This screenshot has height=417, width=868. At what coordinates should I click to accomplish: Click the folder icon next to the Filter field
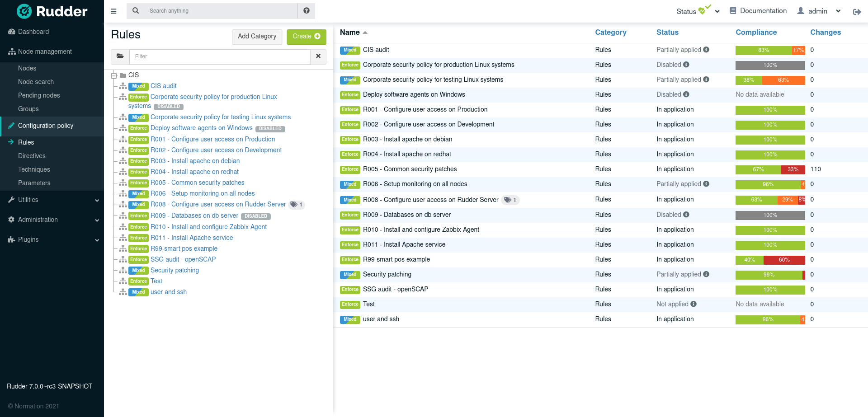120,56
